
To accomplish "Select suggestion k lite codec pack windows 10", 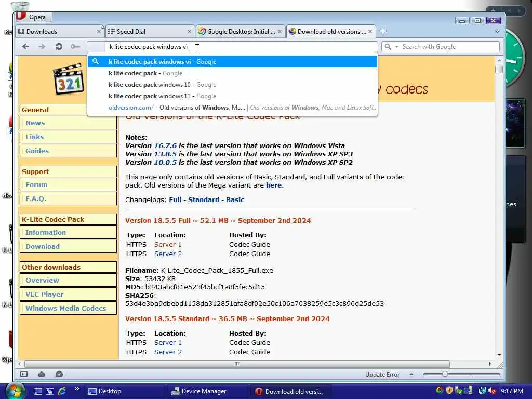I will click(232, 85).
